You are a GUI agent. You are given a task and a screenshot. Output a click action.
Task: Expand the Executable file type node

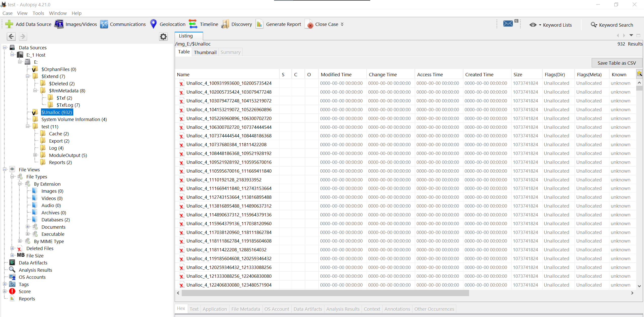[27, 234]
